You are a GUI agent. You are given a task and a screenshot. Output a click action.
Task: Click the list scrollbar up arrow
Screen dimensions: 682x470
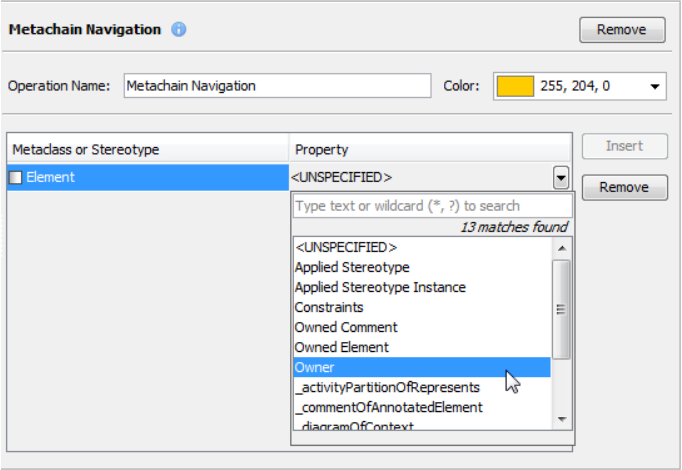pos(561,247)
